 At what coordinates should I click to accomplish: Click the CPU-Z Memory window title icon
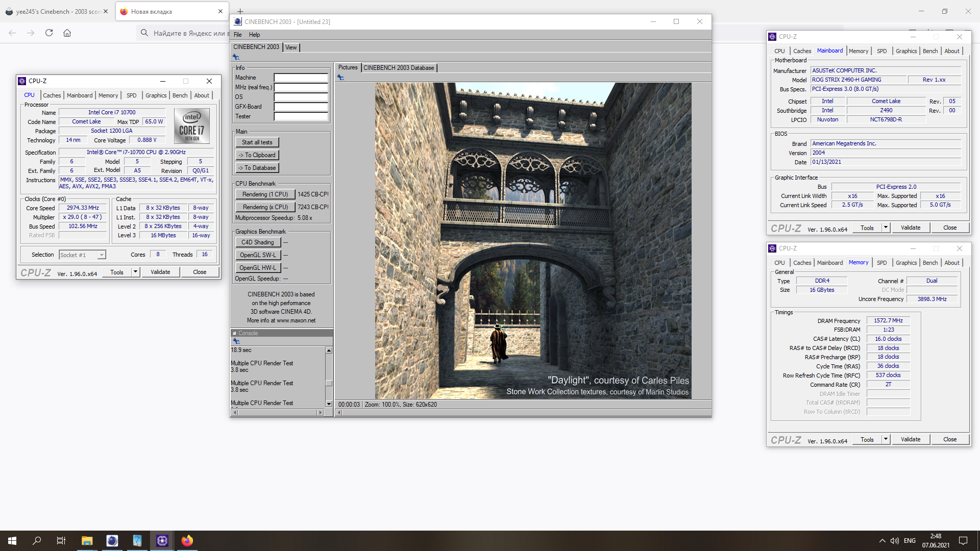[x=772, y=248]
